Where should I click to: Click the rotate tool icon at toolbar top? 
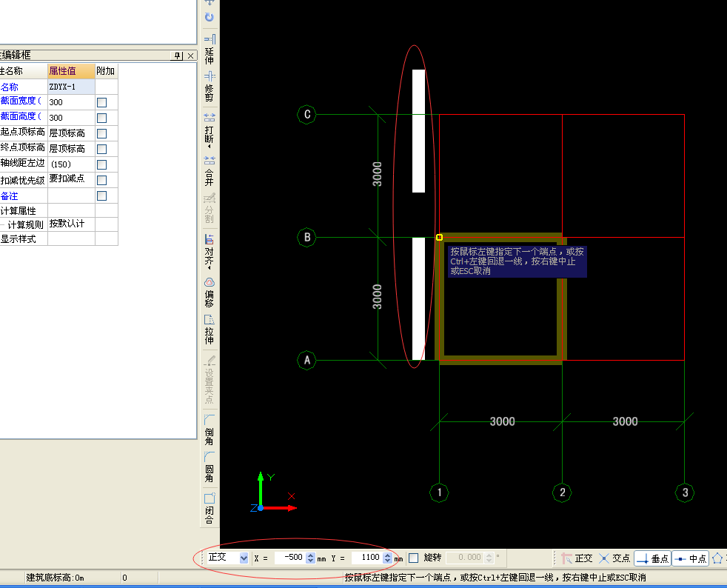[210, 17]
